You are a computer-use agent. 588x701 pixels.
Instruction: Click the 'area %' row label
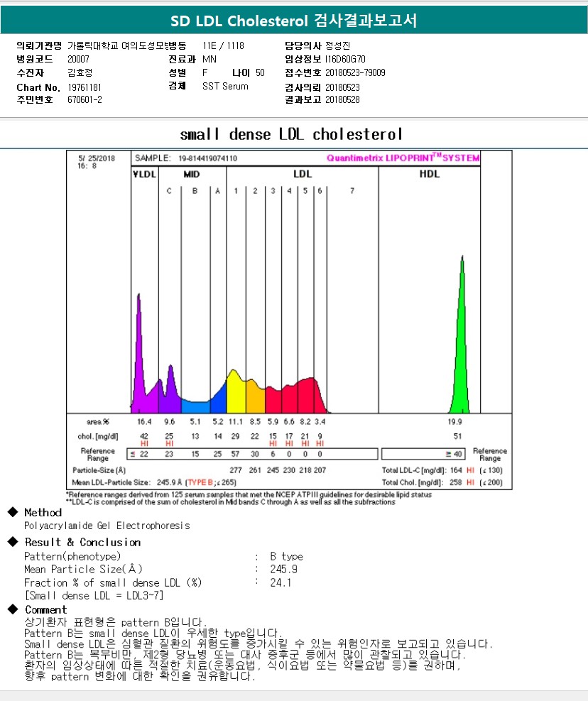pos(97,422)
